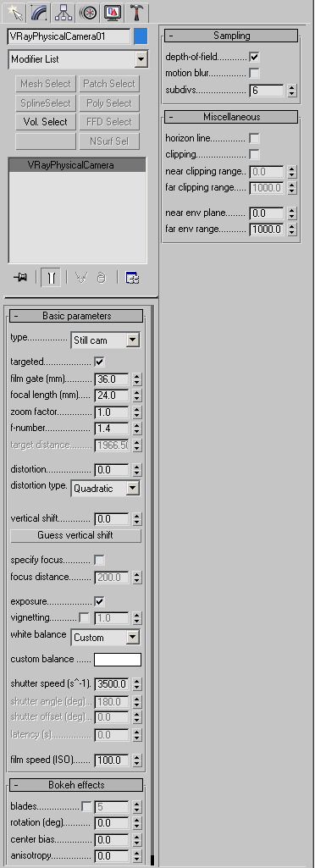The image size is (315, 868).
Task: Enable the vignetting checkbox
Action: 84,617
